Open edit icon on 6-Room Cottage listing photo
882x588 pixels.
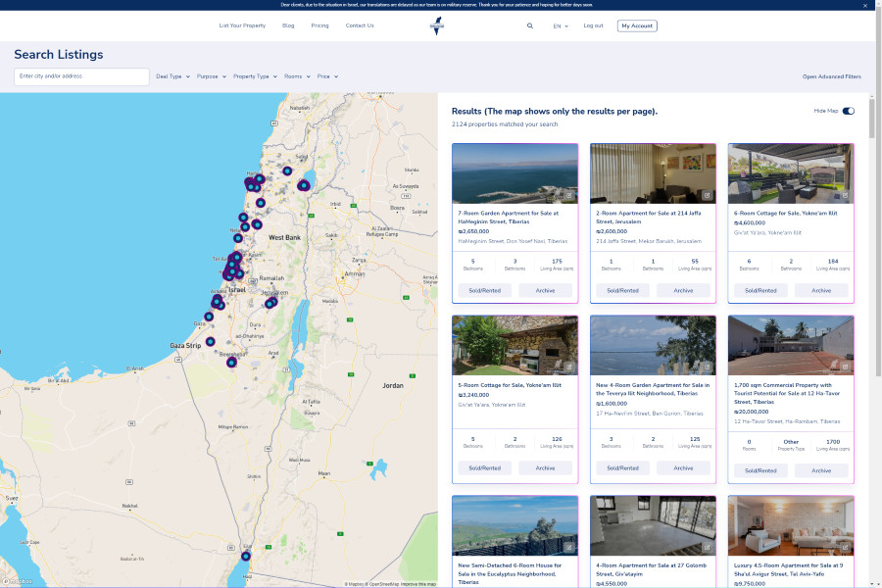(x=844, y=196)
